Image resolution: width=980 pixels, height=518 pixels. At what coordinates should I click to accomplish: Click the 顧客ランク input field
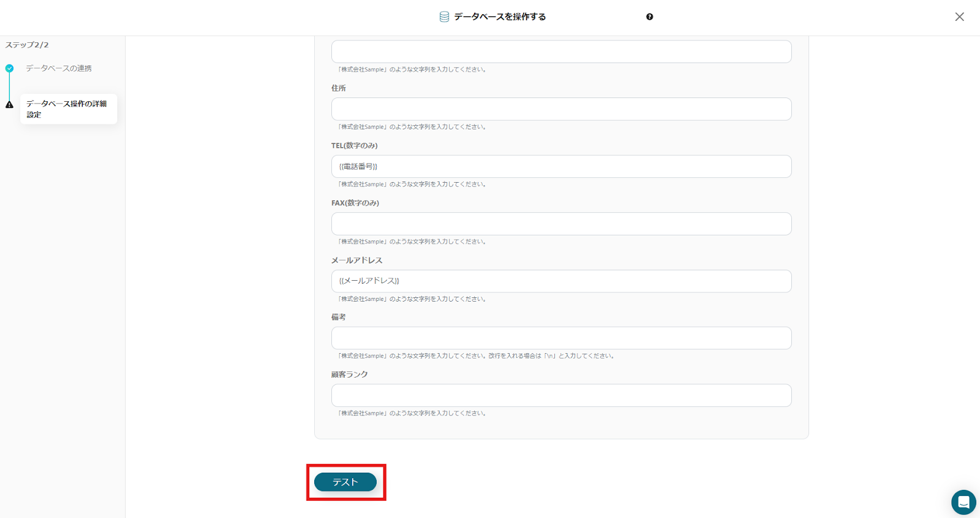tap(561, 395)
